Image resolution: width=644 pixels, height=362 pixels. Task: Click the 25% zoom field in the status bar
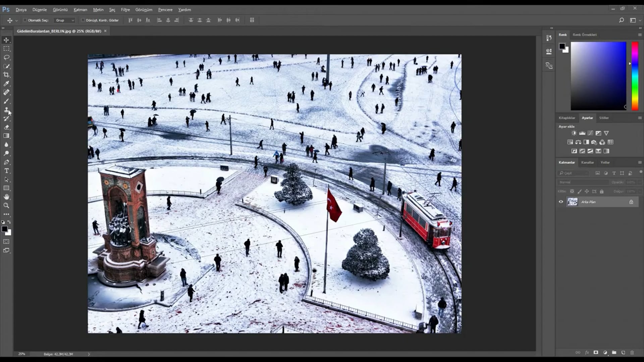pos(21,354)
